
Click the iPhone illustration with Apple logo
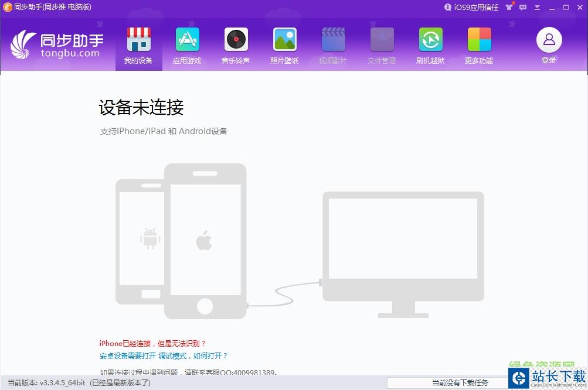point(205,241)
